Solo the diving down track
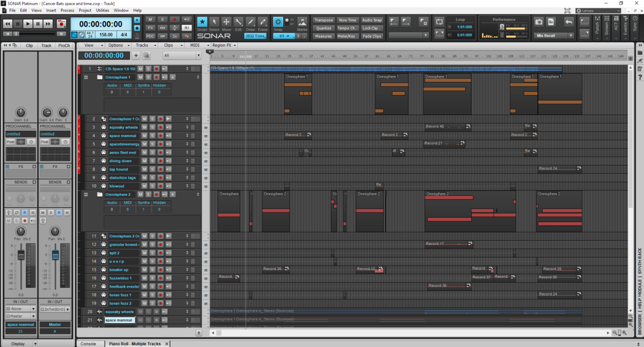644x347 pixels. tap(153, 161)
